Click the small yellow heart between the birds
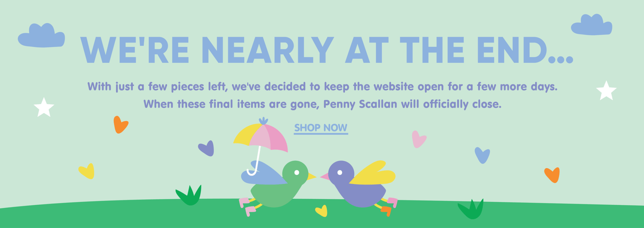This screenshot has height=228, width=644. [x=321, y=211]
